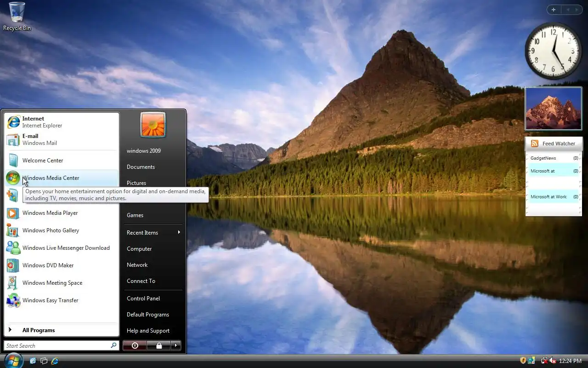Click the Feed Watcher RSS icon
The width and height of the screenshot is (588, 368).
tap(535, 144)
